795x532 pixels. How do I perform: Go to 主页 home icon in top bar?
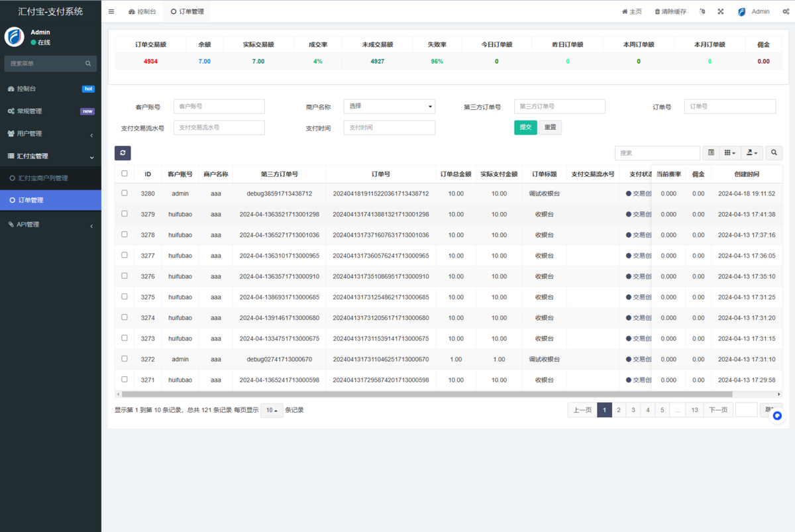(631, 11)
